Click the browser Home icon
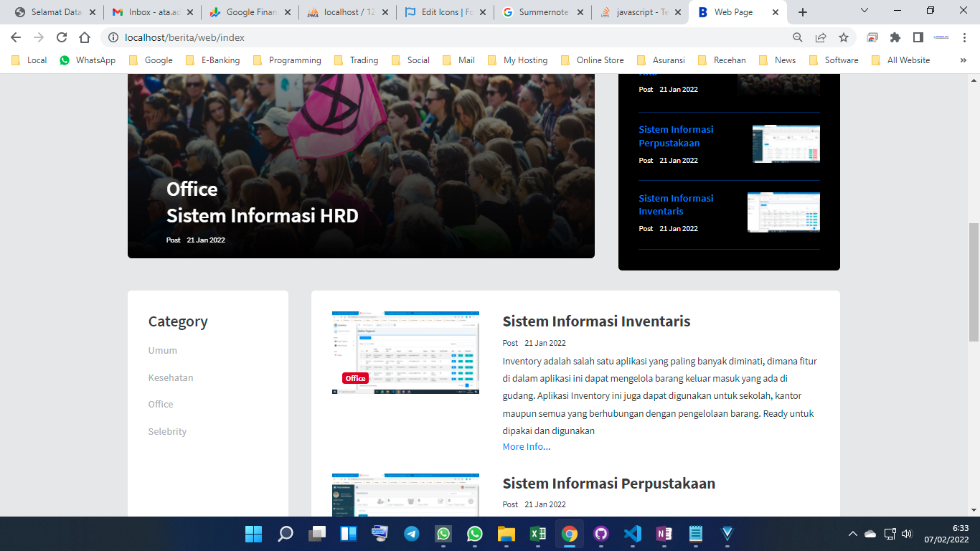Viewport: 980px width, 551px height. [x=85, y=37]
